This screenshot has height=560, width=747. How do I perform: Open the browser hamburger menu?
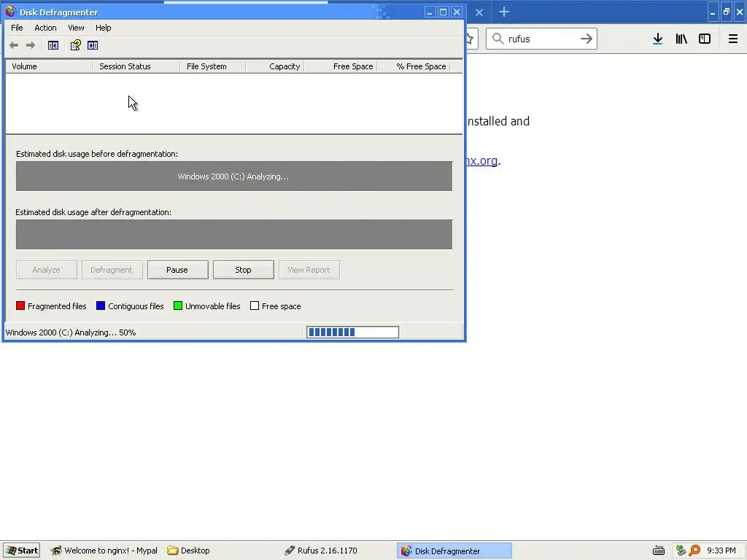coord(732,39)
